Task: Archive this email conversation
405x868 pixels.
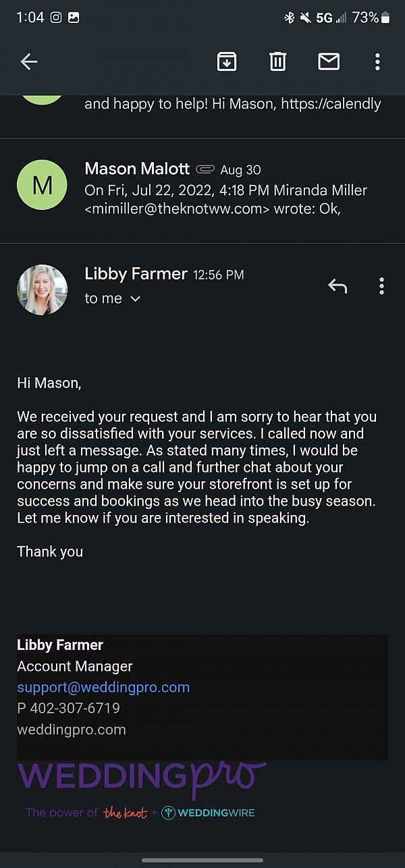Action: 226,62
